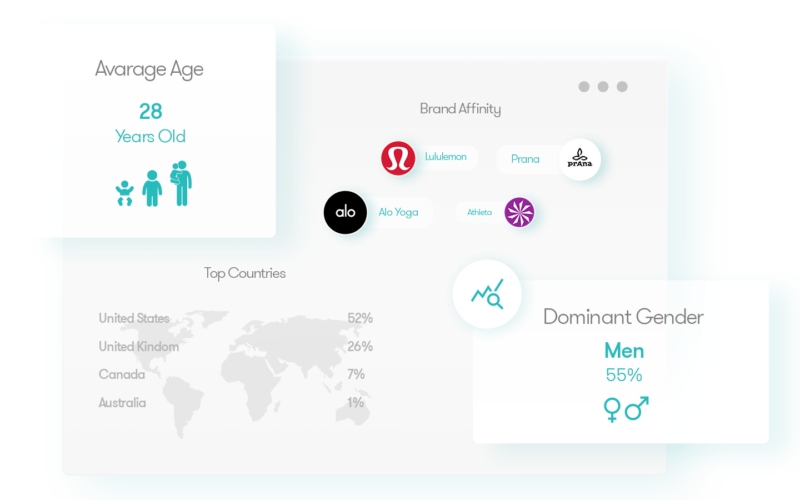Select the Lululemon brand label

(x=445, y=157)
